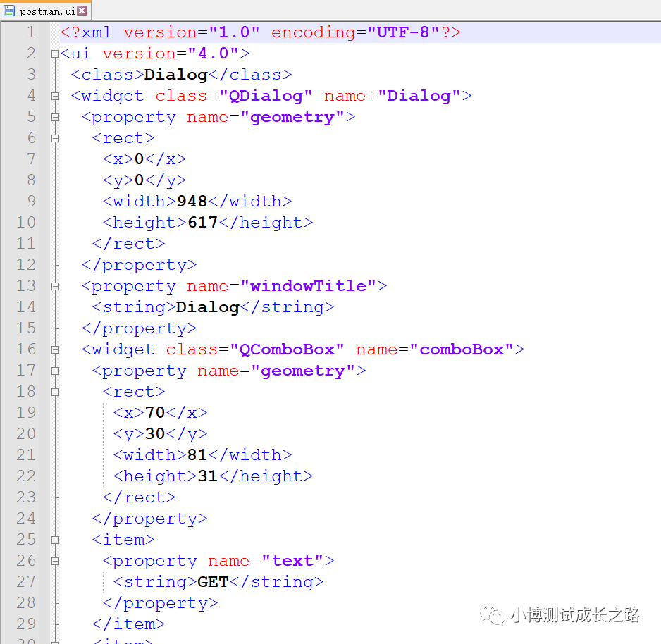661x644 pixels.
Task: Collapse the geometry property fold on line 5
Action: point(55,117)
